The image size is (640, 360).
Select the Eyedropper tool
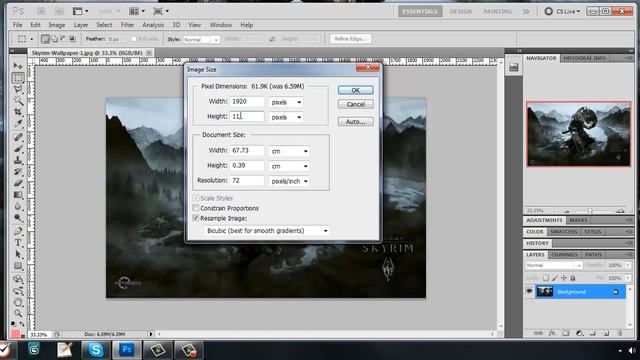click(18, 123)
